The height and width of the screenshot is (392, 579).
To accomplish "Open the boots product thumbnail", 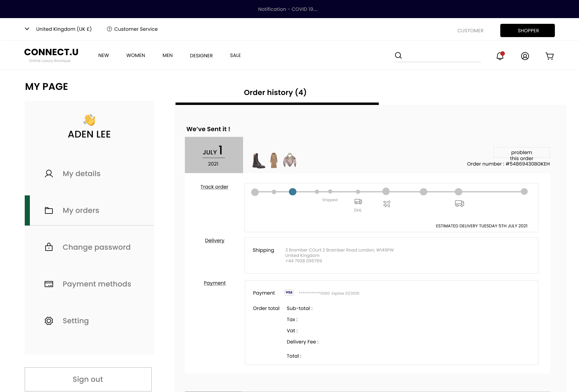I will tap(258, 160).
